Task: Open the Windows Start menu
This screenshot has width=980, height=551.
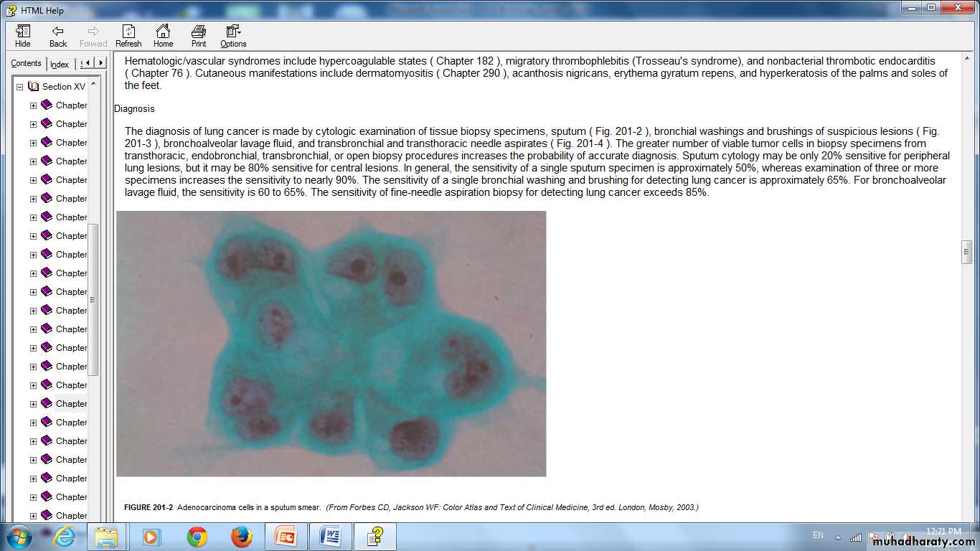Action: point(19,537)
